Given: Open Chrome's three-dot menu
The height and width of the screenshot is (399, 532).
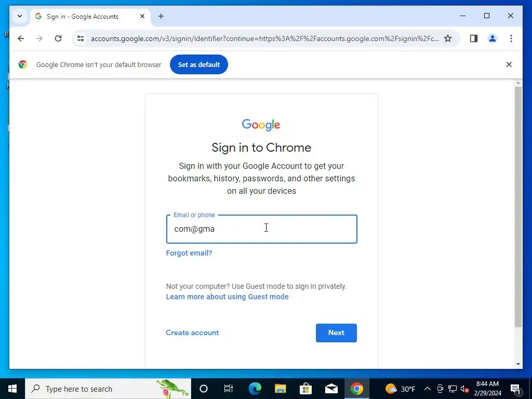Looking at the screenshot, I should [x=511, y=38].
